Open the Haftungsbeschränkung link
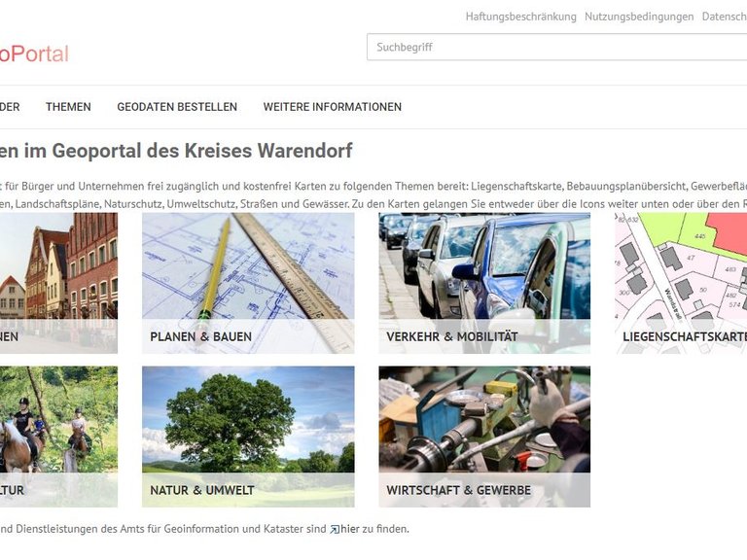The width and height of the screenshot is (747, 560). 520,17
